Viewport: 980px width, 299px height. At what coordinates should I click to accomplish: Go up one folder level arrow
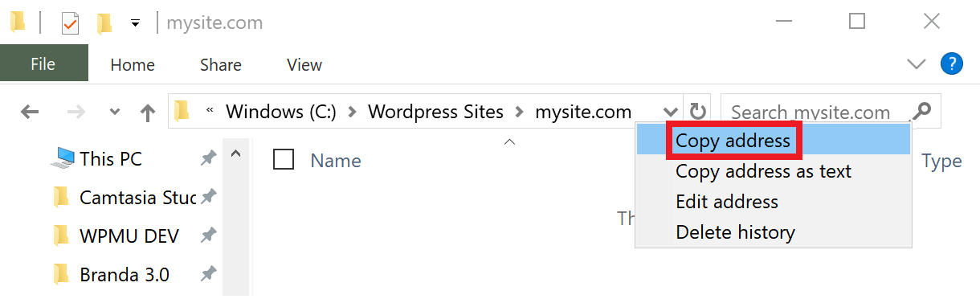click(x=147, y=113)
